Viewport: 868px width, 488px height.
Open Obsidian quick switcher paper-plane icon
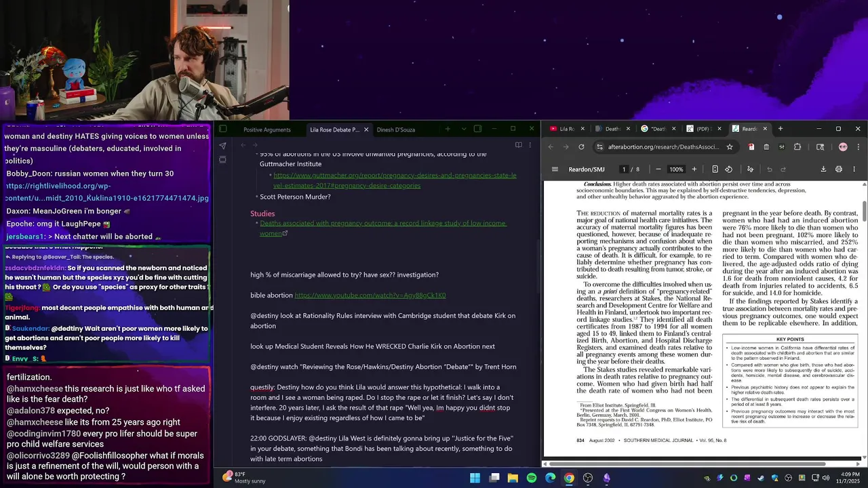click(x=222, y=145)
